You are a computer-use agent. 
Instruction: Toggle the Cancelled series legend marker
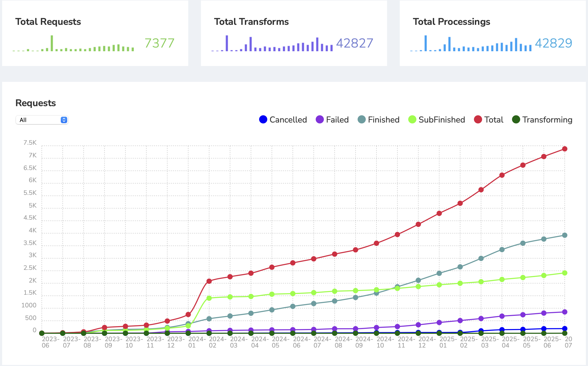click(x=263, y=120)
